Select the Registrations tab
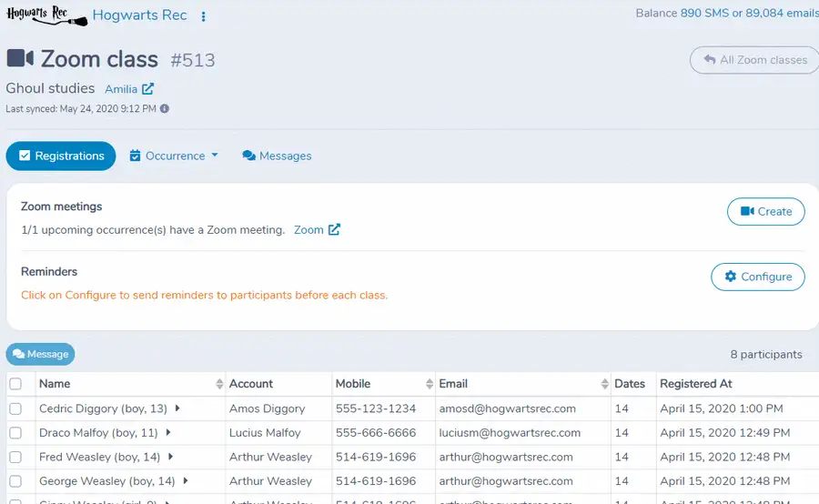This screenshot has width=819, height=504. point(61,156)
